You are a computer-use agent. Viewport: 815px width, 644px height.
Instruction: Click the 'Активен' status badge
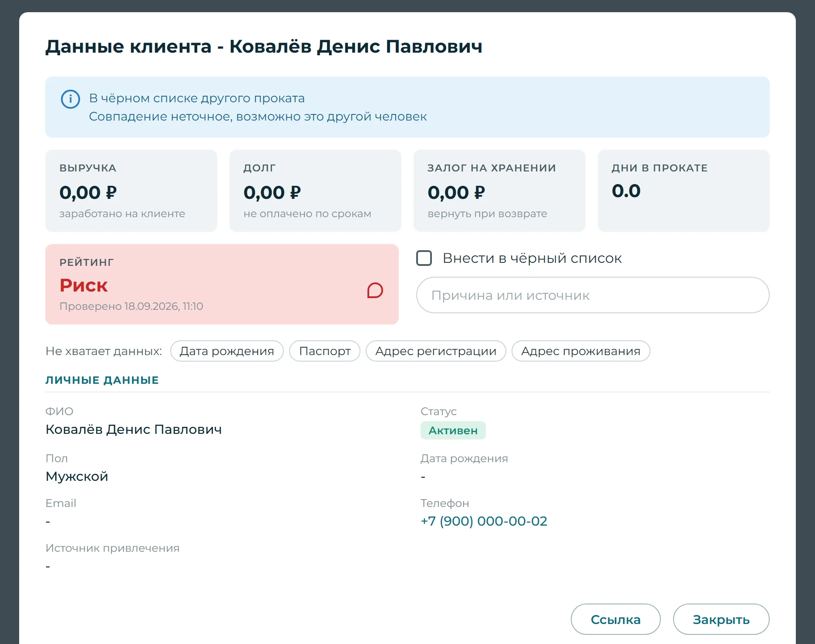453,430
